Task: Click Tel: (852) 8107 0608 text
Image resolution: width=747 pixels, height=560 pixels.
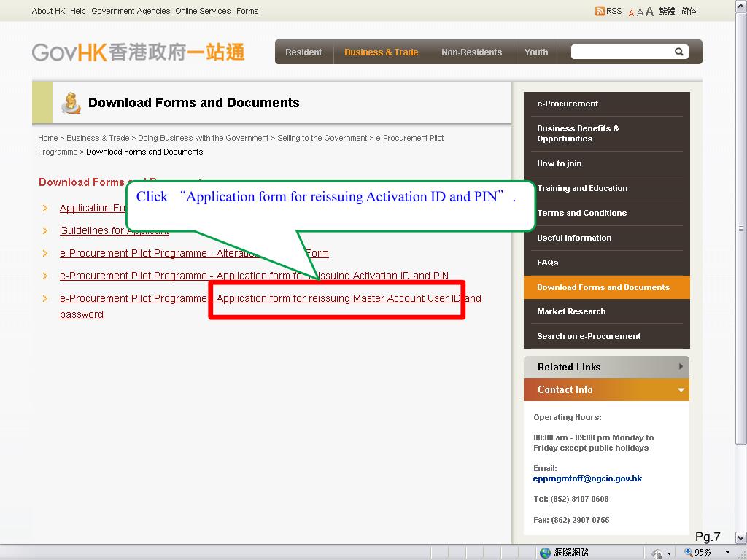Action: [570, 499]
